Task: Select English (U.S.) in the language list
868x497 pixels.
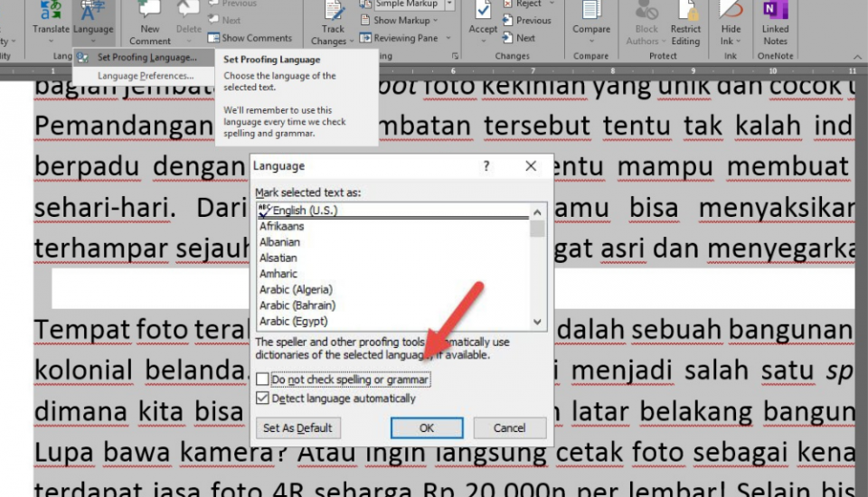Action: [x=393, y=211]
